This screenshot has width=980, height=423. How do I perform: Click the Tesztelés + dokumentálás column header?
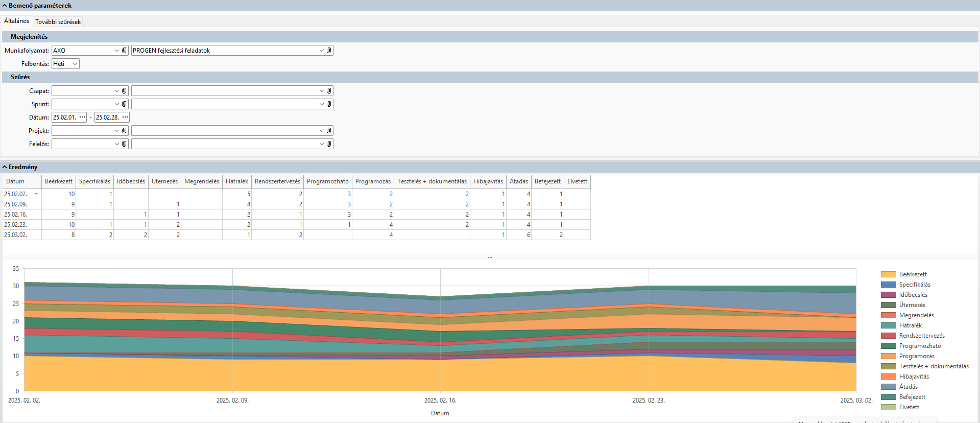point(432,181)
